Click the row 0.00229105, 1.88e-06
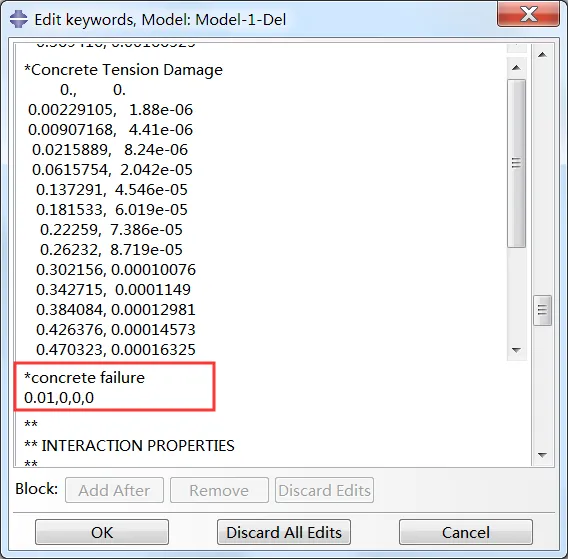 [x=110, y=110]
